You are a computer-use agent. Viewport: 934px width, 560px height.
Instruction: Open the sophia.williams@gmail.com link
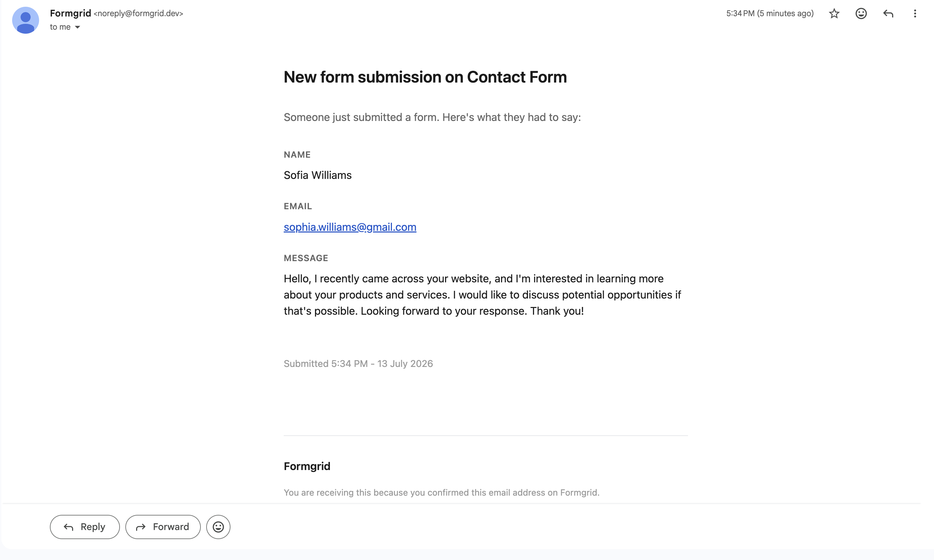350,227
